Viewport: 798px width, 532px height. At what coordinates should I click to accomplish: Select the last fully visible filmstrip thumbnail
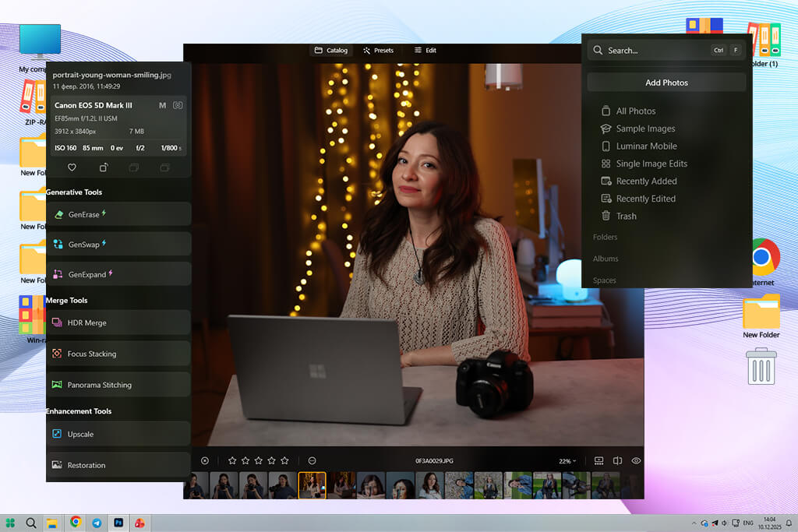pyautogui.click(x=606, y=485)
